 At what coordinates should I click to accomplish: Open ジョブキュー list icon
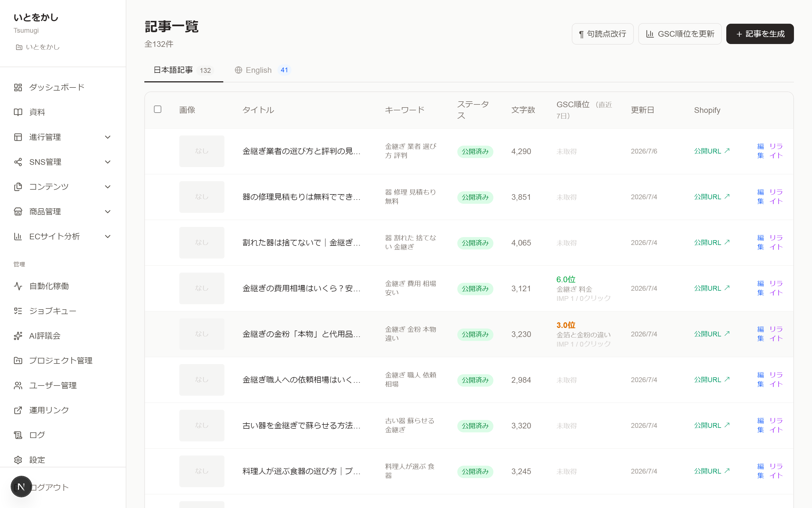tap(18, 311)
